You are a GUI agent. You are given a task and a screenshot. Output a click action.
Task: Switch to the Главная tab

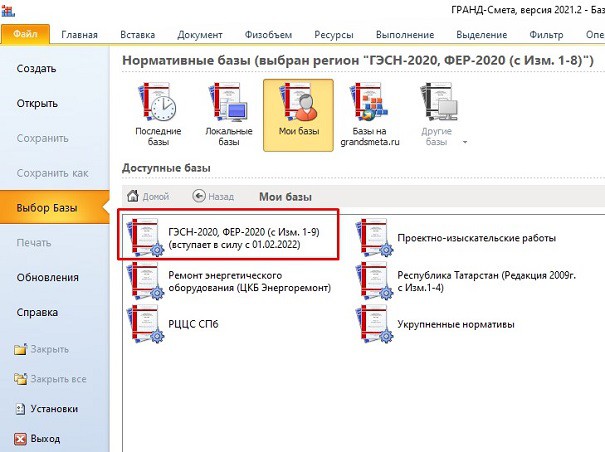point(79,35)
